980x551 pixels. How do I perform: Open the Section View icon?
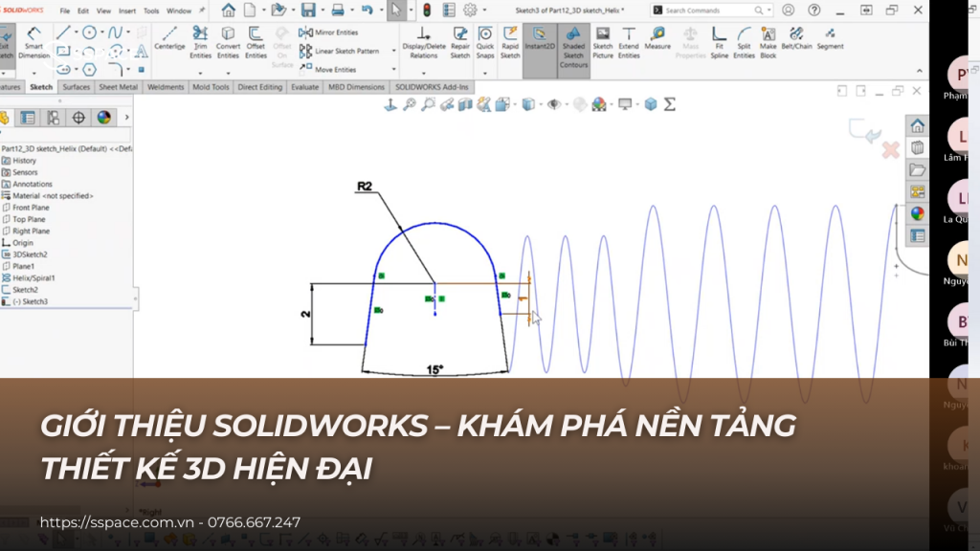click(x=465, y=104)
